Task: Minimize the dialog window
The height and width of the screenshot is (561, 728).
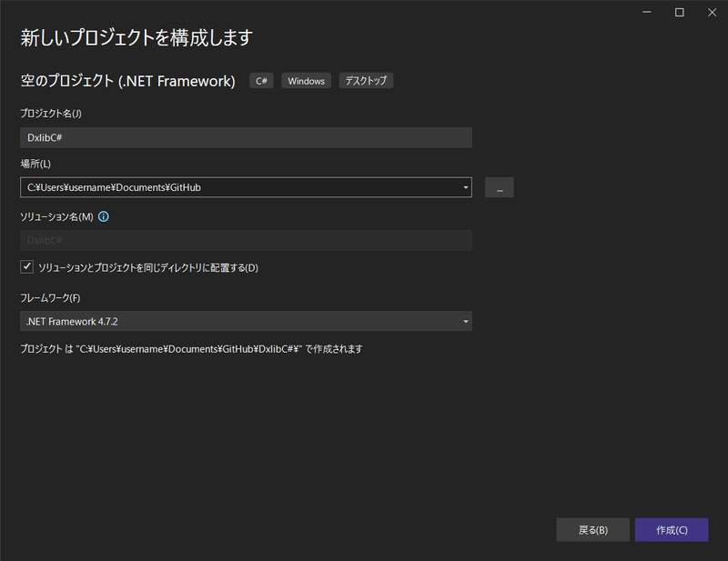Action: pos(647,13)
